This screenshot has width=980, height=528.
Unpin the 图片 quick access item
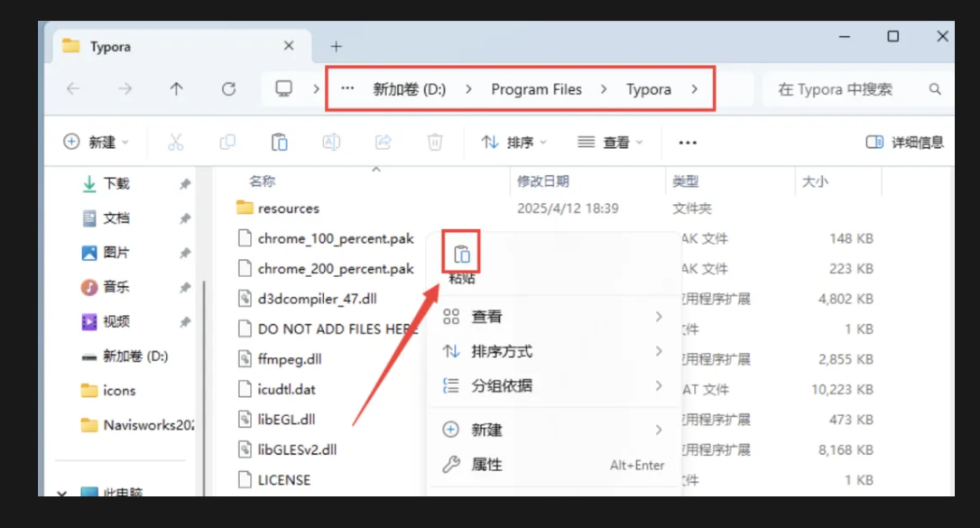(x=185, y=253)
